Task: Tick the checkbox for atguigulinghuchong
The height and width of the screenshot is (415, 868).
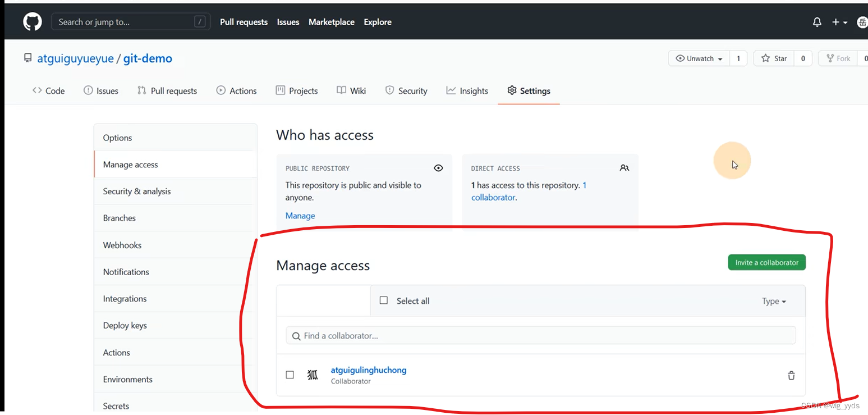Action: pyautogui.click(x=290, y=375)
